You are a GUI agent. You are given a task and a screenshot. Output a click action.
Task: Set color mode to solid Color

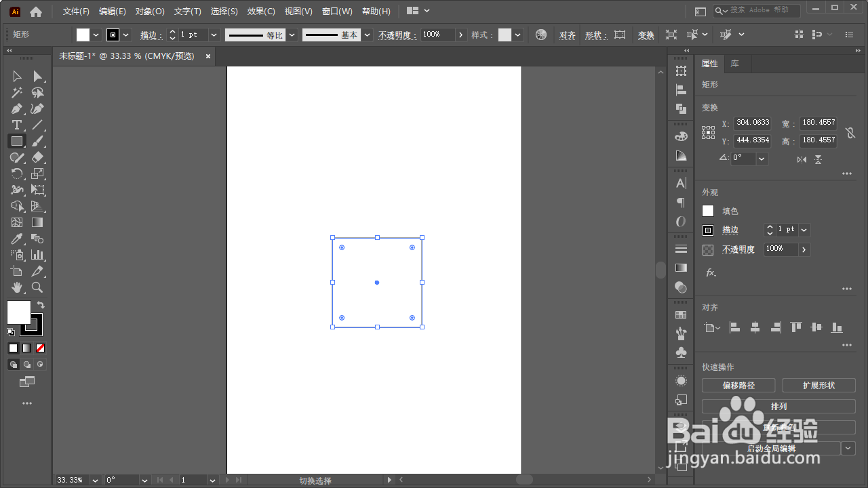tap(13, 348)
